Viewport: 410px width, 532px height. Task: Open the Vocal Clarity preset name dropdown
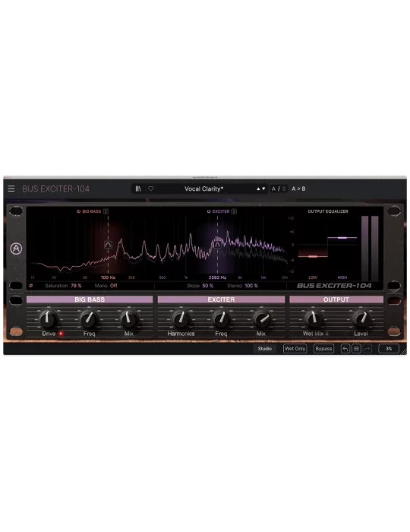(x=203, y=188)
